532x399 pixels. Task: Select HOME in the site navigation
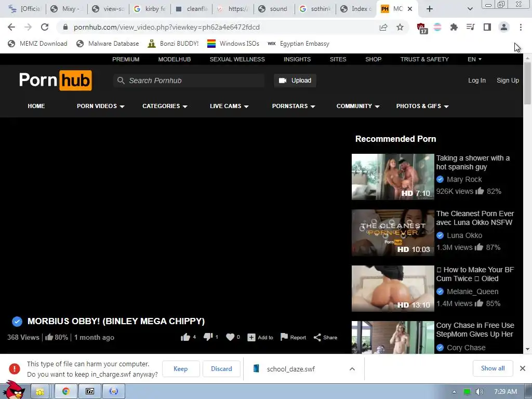click(36, 106)
